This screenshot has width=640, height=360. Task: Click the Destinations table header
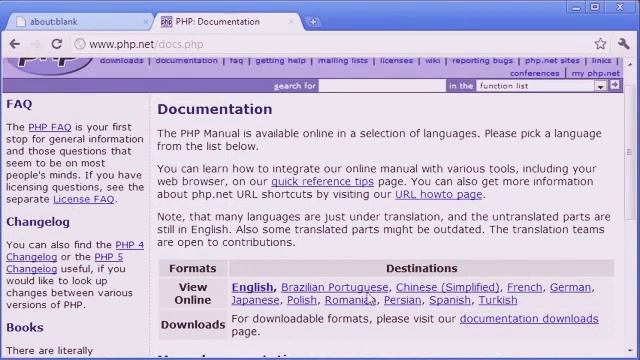coord(422,269)
